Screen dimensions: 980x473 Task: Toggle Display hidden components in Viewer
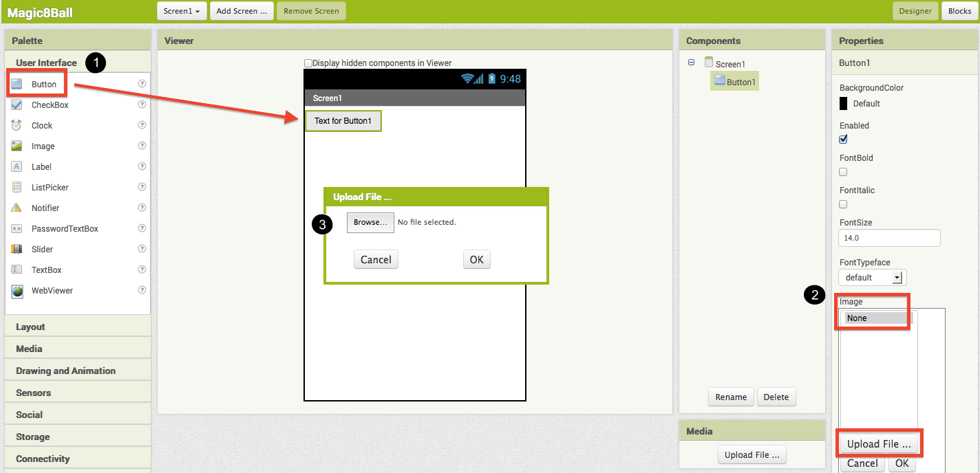point(308,63)
